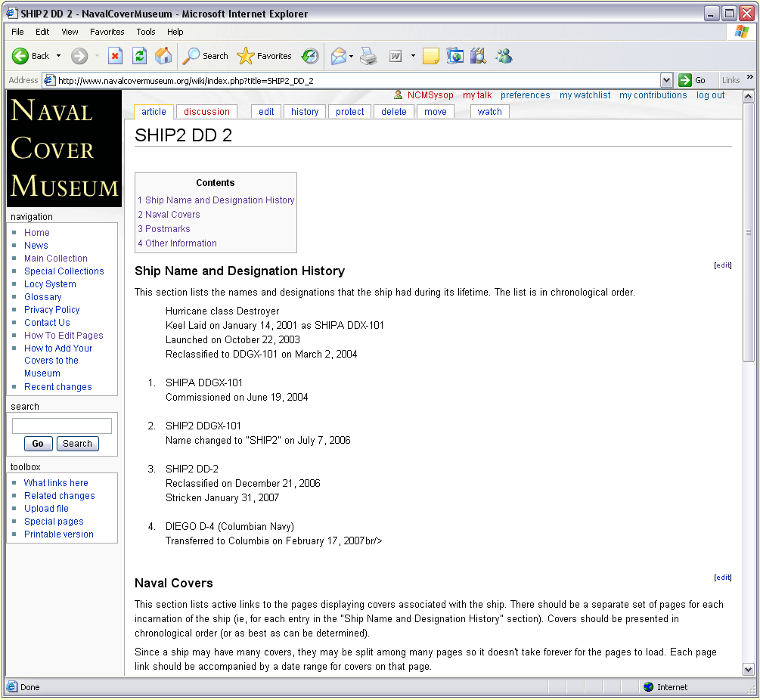Open the Favorites star panel
Screen dimensions: 760x700
(x=265, y=56)
